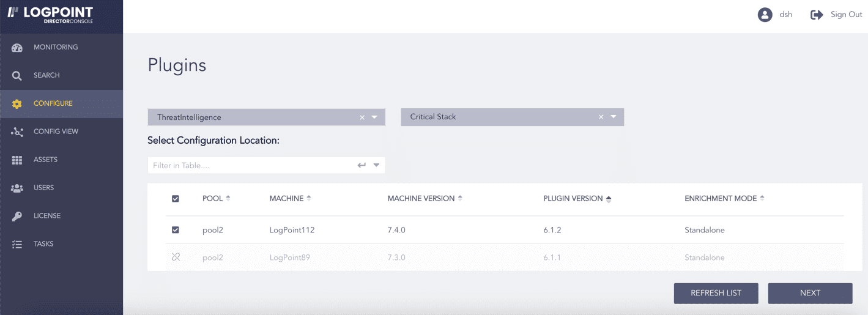Clear the ThreatIntelligence selection with X

point(362,117)
